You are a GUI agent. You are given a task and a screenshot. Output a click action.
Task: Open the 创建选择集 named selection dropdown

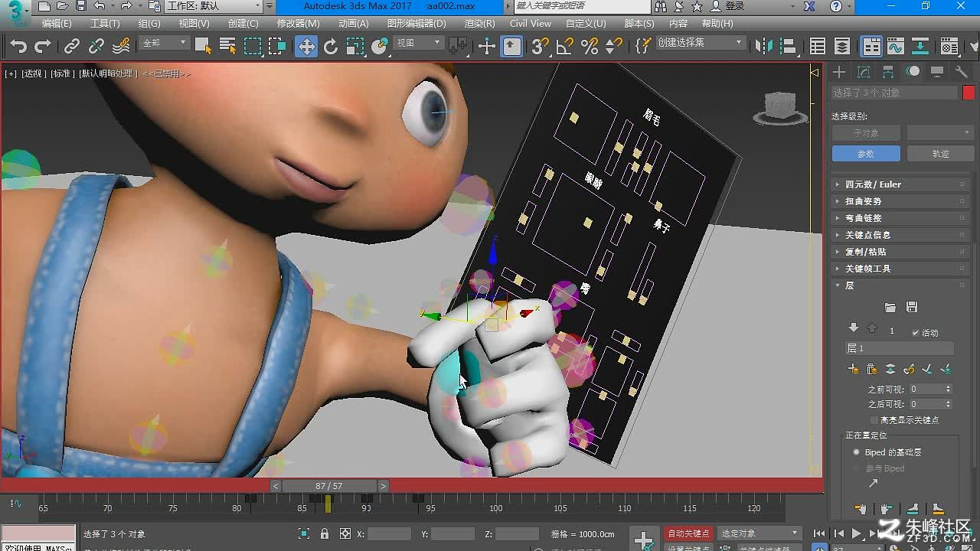coord(700,43)
